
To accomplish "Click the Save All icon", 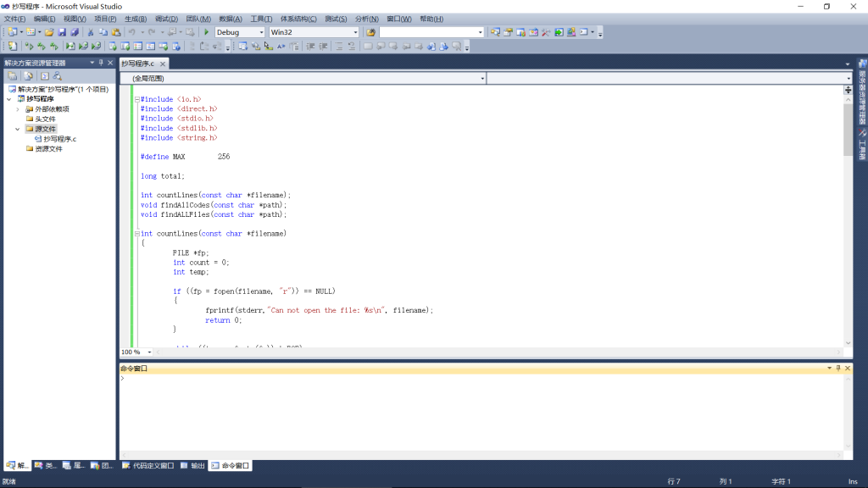I will click(75, 32).
